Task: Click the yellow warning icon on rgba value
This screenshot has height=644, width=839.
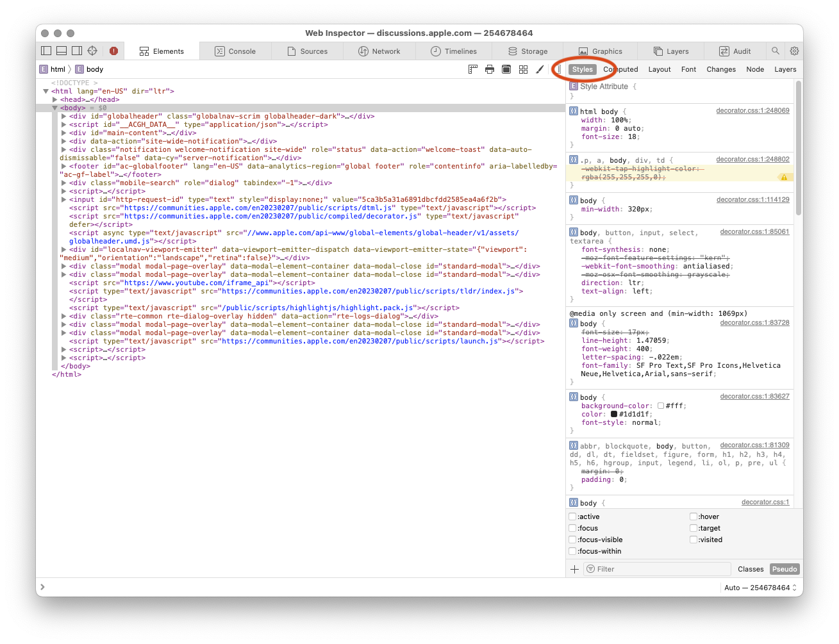Action: [783, 177]
